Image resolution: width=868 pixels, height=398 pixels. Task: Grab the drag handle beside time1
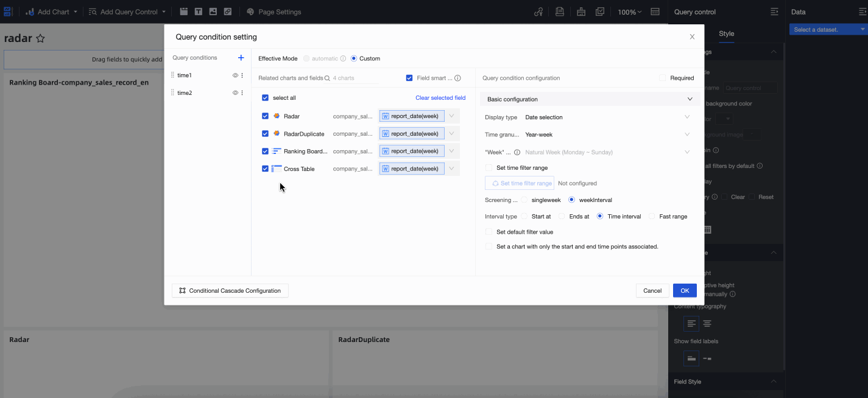(172, 75)
